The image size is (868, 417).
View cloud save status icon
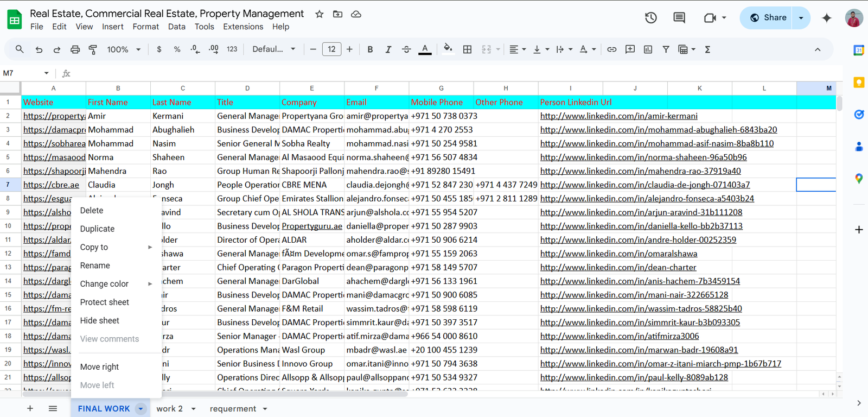[x=356, y=14]
